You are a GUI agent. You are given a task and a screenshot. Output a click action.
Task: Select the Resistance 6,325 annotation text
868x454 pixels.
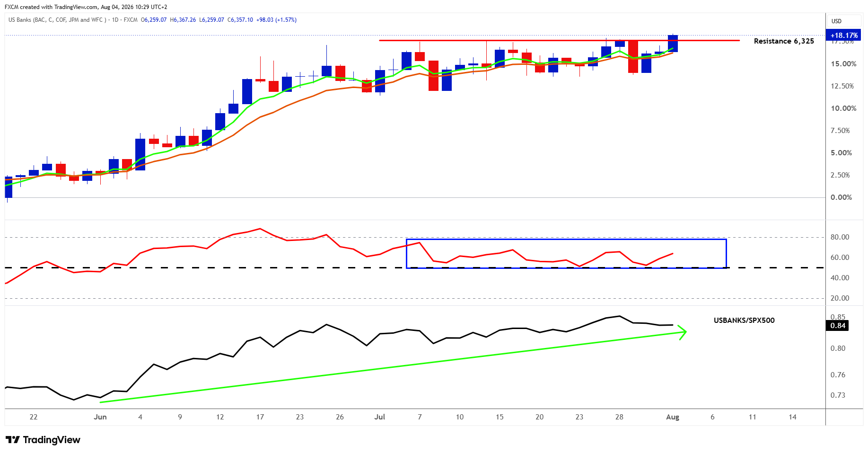pyautogui.click(x=784, y=41)
